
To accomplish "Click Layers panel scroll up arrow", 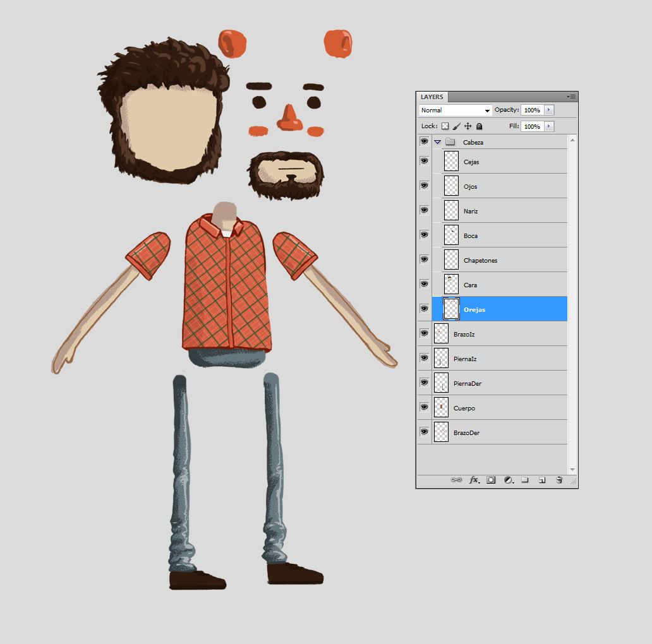I will 572,140.
